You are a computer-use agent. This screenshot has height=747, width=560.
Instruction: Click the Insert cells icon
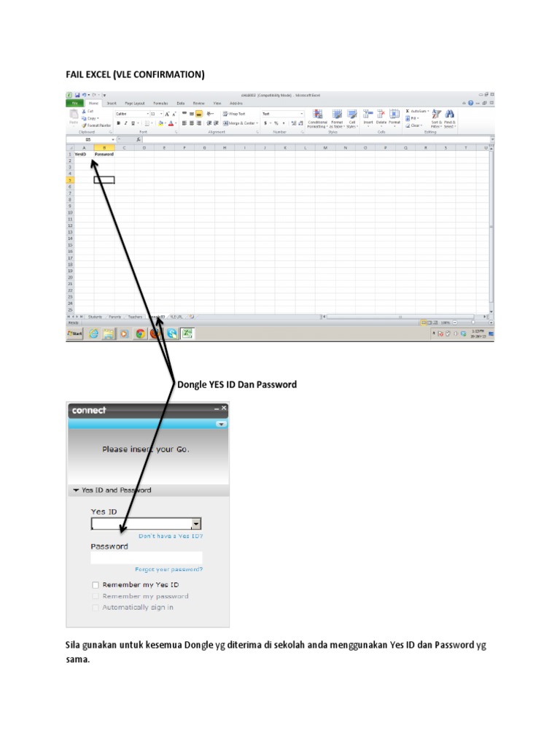click(x=368, y=115)
